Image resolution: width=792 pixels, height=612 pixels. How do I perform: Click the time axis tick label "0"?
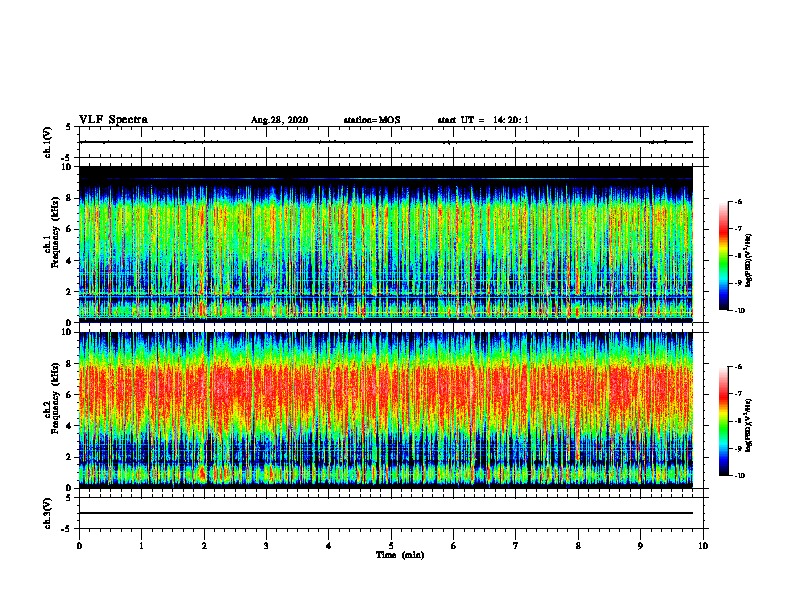pyautogui.click(x=79, y=546)
